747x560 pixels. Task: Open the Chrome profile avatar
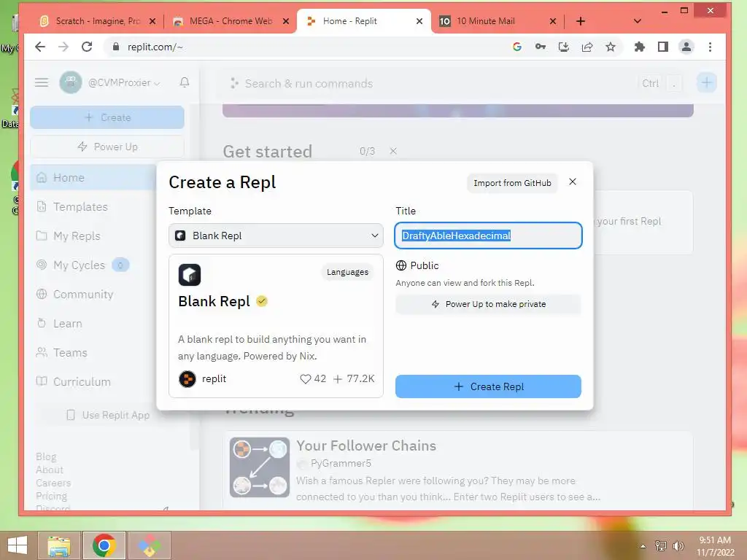click(686, 47)
